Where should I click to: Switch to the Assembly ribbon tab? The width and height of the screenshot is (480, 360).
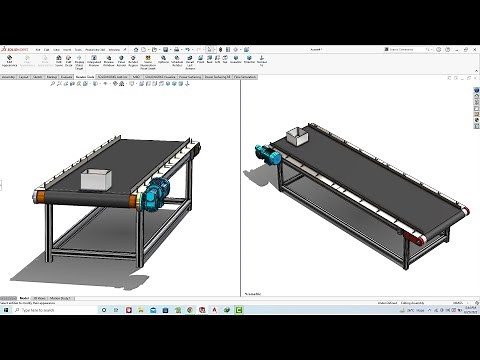point(8,77)
